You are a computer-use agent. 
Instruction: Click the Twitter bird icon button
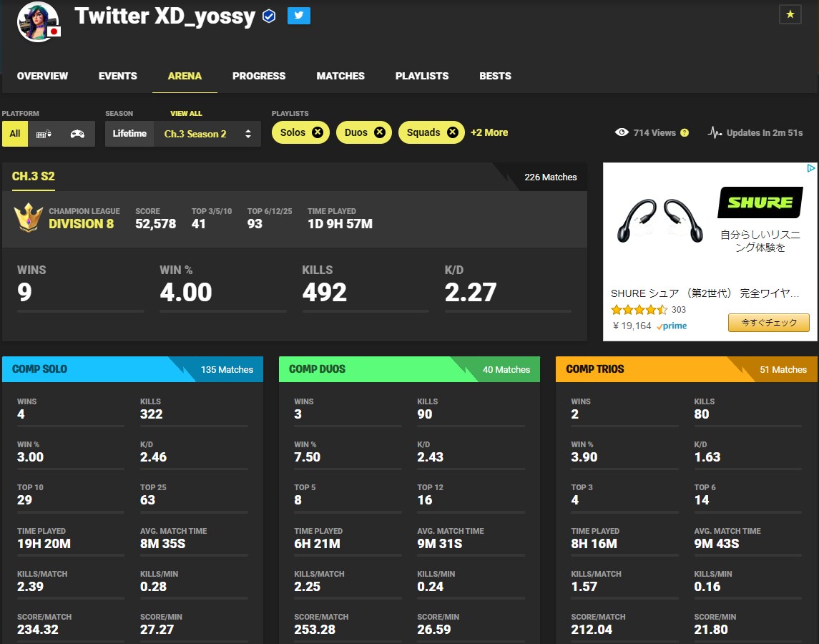tap(299, 16)
